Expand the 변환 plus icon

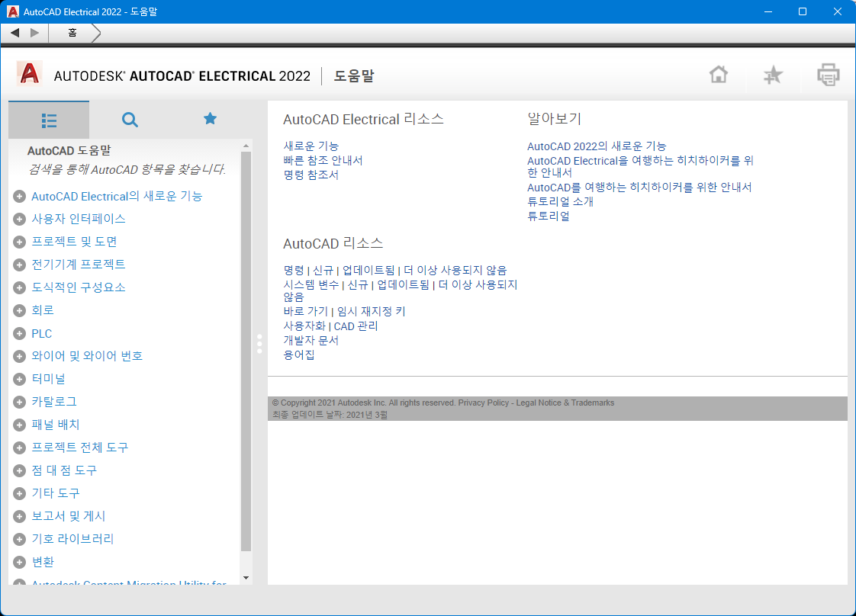[x=19, y=563]
